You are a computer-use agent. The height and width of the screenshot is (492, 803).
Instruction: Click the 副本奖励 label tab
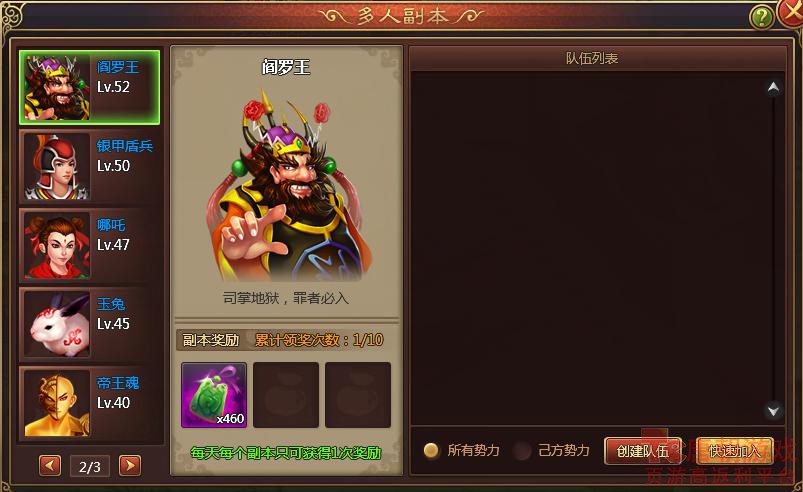coord(211,340)
